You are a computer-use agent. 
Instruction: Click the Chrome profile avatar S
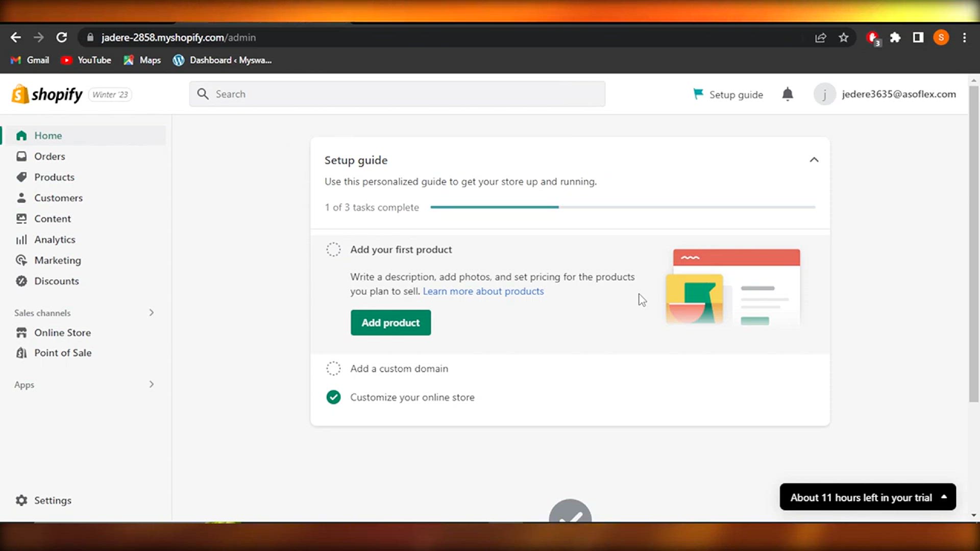point(941,37)
